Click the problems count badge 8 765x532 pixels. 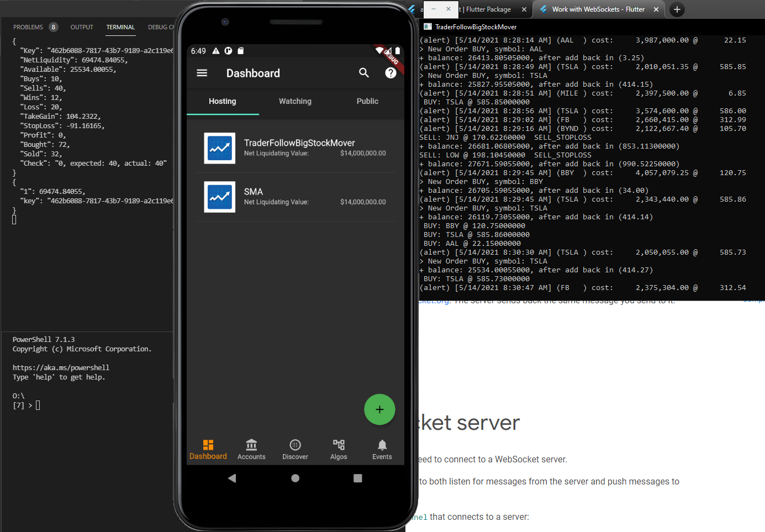point(53,27)
